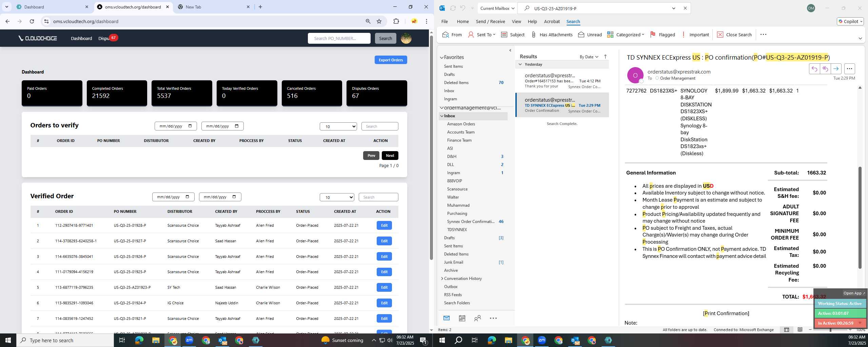Open Categorized dropdown in search ribbon
Screen dimensions: 868x347
626,35
